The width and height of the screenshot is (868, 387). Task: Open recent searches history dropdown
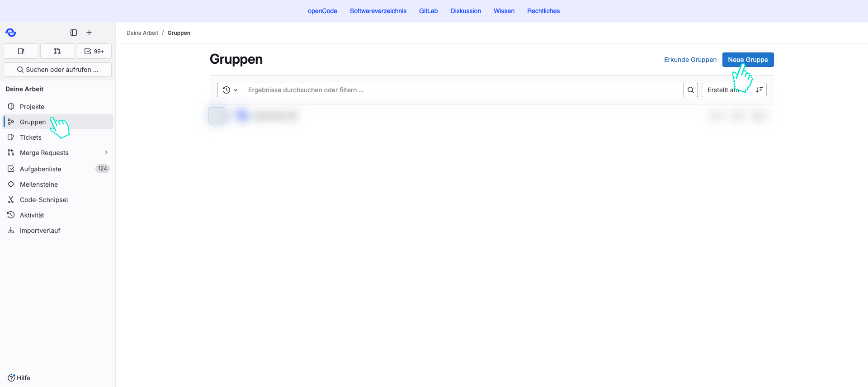point(230,90)
